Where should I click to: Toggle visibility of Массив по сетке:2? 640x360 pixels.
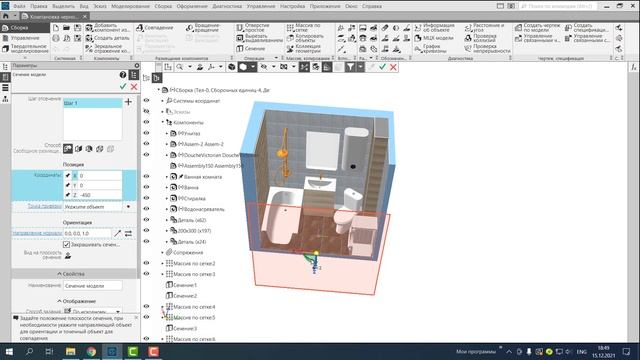pos(146,263)
